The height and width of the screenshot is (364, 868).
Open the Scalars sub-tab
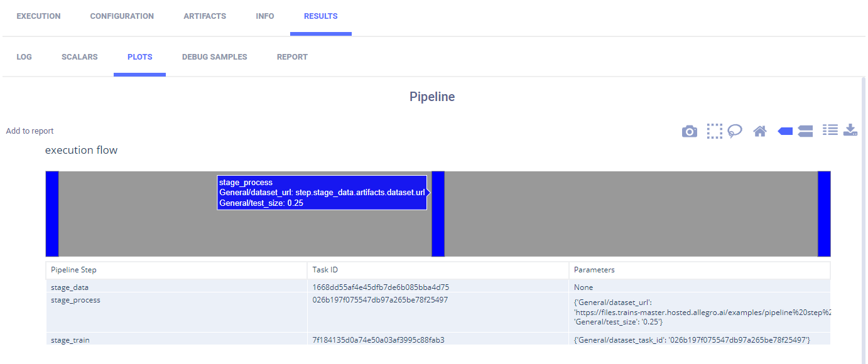coord(80,57)
